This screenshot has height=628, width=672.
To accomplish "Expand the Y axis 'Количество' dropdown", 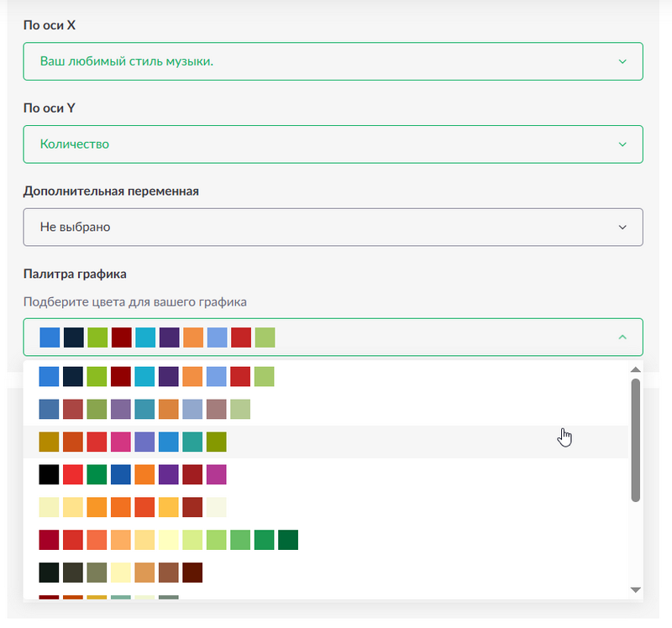I will coord(333,144).
